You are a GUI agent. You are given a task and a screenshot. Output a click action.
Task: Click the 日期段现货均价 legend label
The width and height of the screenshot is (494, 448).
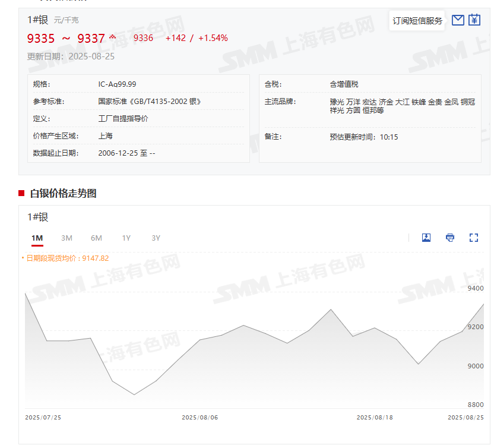pos(66,258)
